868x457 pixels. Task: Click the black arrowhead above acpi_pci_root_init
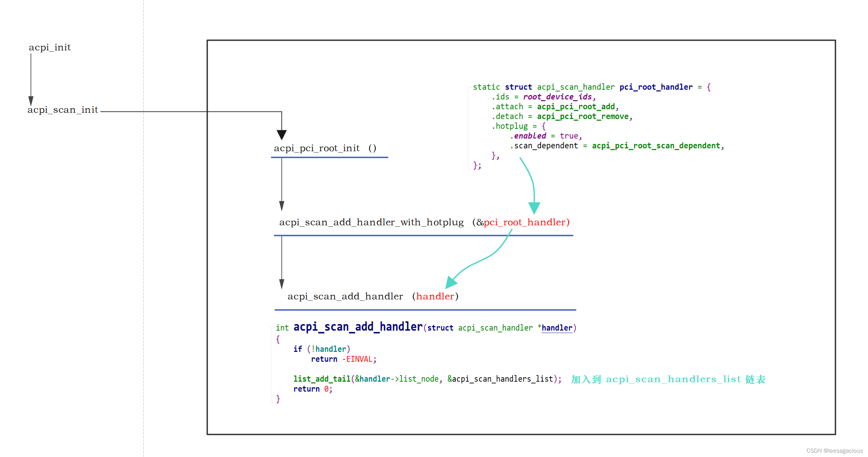coord(282,135)
